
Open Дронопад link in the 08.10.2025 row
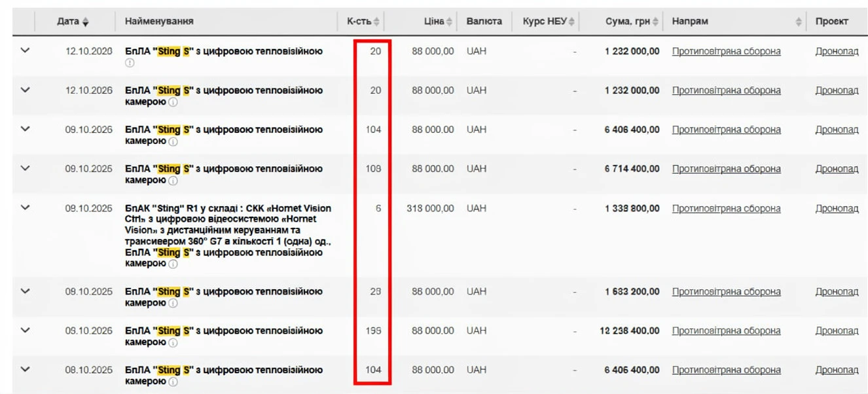[x=837, y=370]
